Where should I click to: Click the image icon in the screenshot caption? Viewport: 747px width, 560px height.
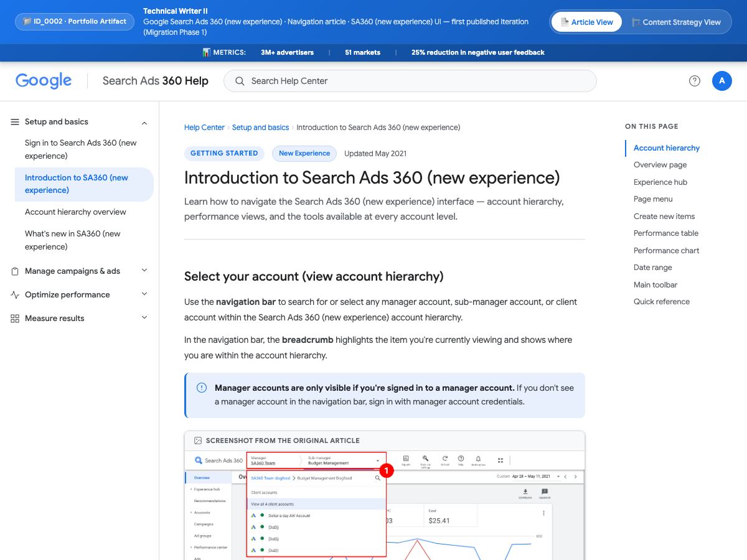click(198, 441)
